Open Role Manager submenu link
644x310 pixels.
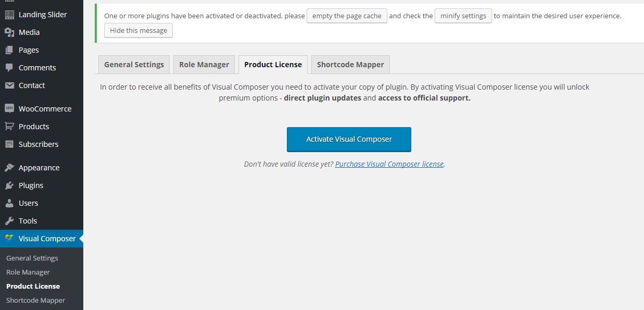(x=28, y=272)
